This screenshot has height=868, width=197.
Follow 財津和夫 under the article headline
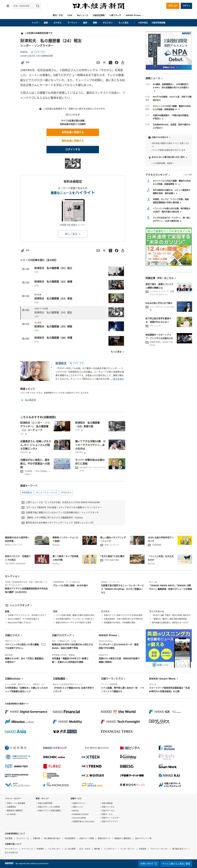point(38,52)
